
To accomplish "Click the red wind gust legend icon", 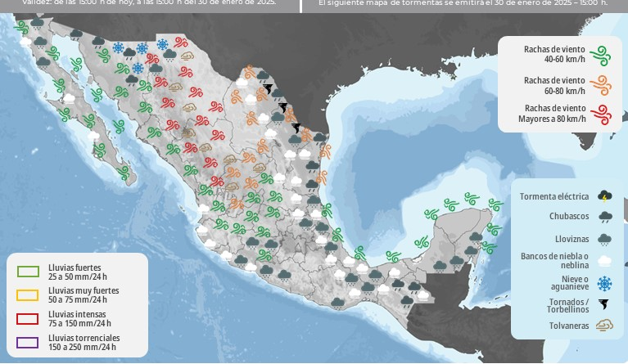I will pyautogui.click(x=603, y=114).
